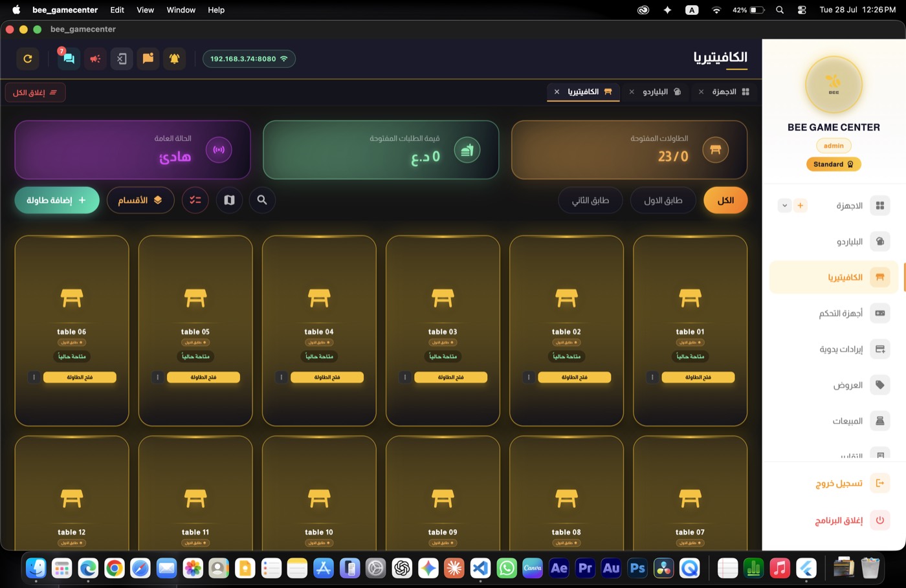Screen dimensions: 906x588
Task: Open Spotlight search in the macOS menu bar
Action: pos(780,10)
